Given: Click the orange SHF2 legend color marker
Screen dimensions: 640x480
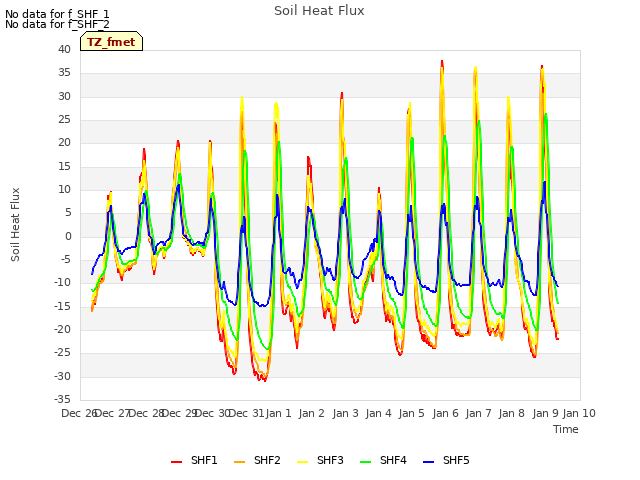Looking at the screenshot, I should (240, 462).
